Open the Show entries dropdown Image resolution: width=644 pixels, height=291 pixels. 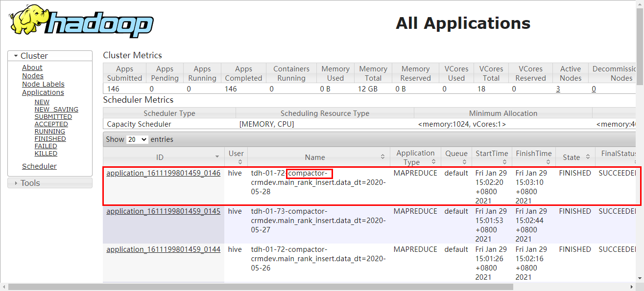point(137,139)
